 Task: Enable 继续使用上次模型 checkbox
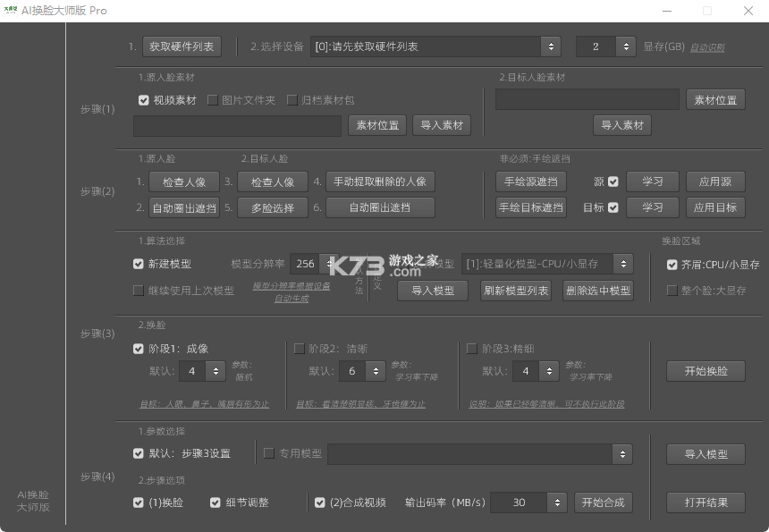(x=139, y=291)
